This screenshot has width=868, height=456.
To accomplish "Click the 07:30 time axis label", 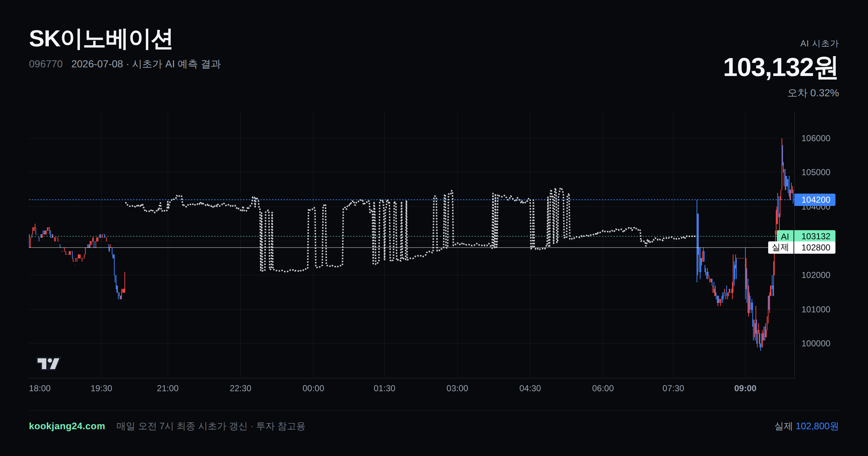I will 673,388.
